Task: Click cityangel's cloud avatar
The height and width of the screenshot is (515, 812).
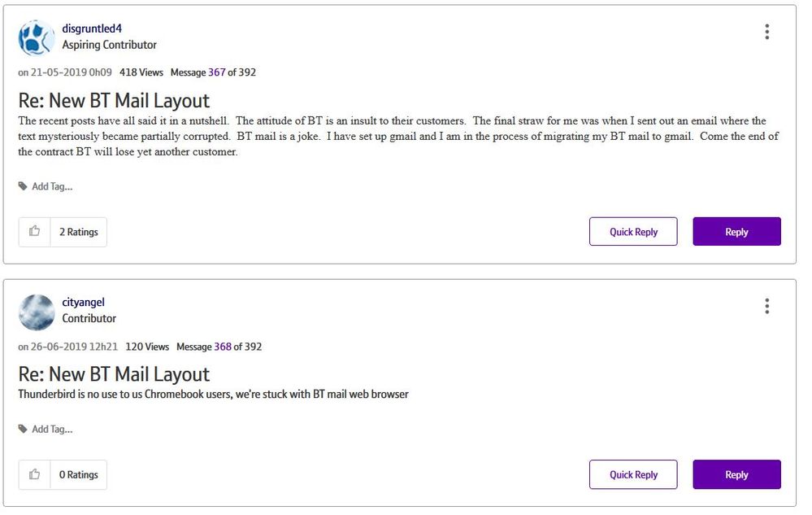Action: click(x=37, y=312)
